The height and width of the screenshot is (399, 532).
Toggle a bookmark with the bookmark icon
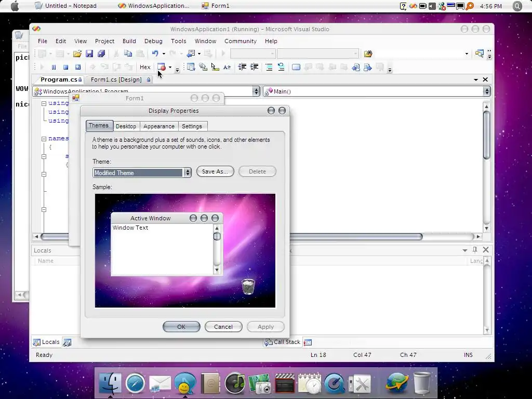[x=296, y=67]
